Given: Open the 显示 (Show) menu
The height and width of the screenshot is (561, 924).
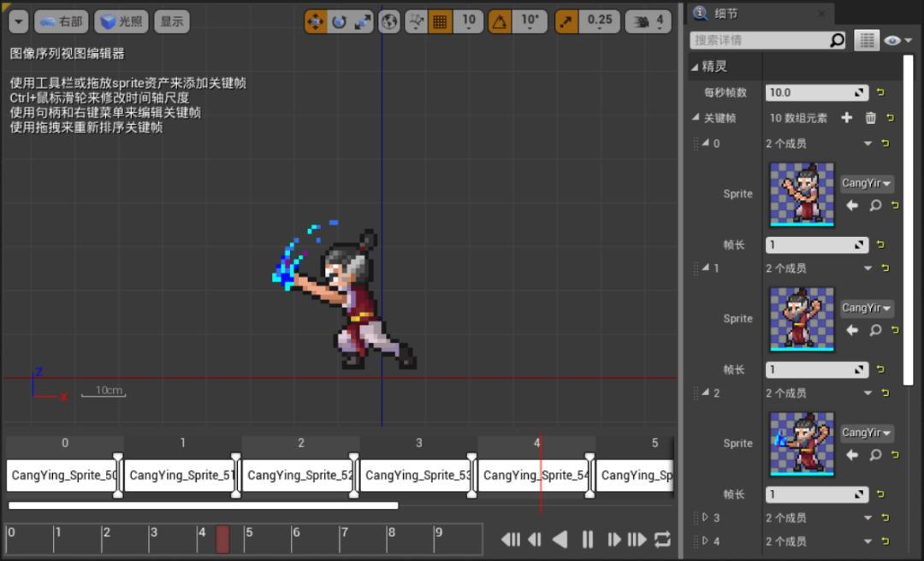Looking at the screenshot, I should (x=172, y=21).
